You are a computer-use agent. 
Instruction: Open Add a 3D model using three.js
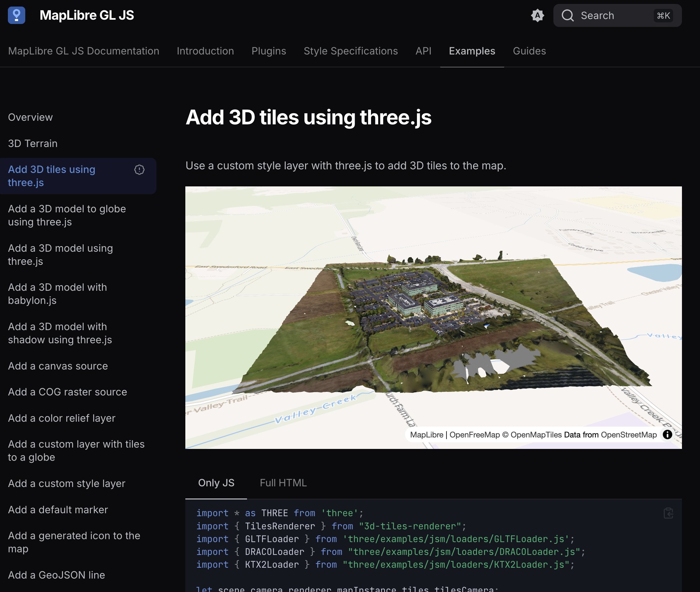60,254
